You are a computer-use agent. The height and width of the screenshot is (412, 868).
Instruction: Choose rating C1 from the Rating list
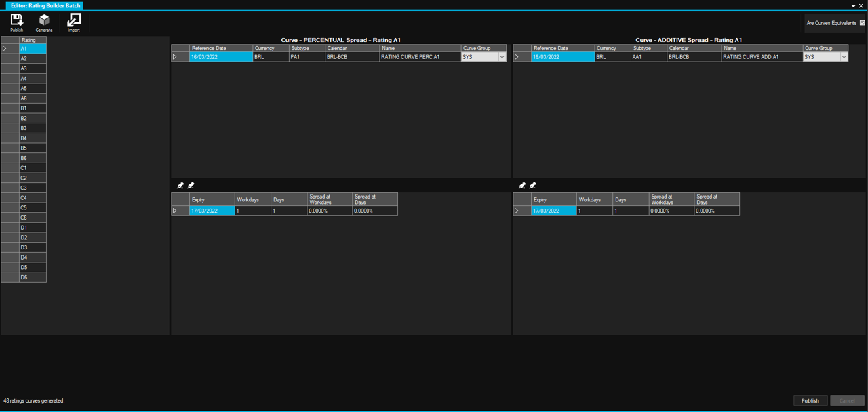click(32, 168)
